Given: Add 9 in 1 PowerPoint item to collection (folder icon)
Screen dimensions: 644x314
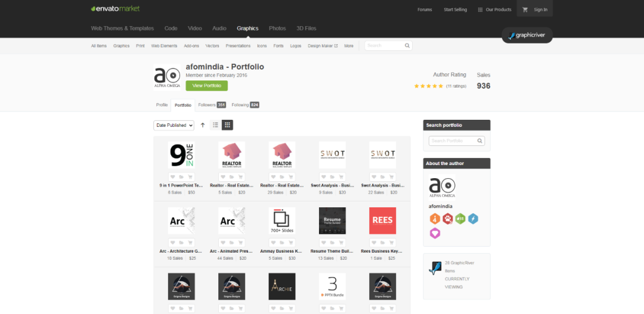Looking at the screenshot, I should (181, 178).
